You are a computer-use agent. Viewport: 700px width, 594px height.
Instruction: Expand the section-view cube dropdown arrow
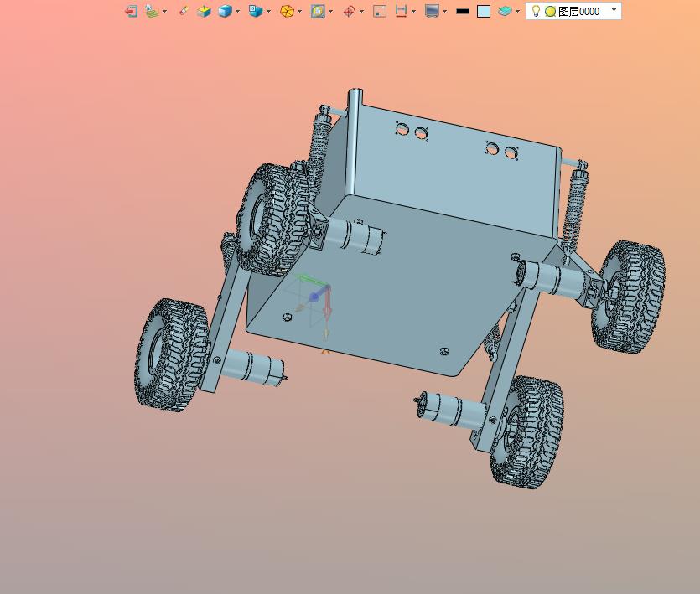268,11
